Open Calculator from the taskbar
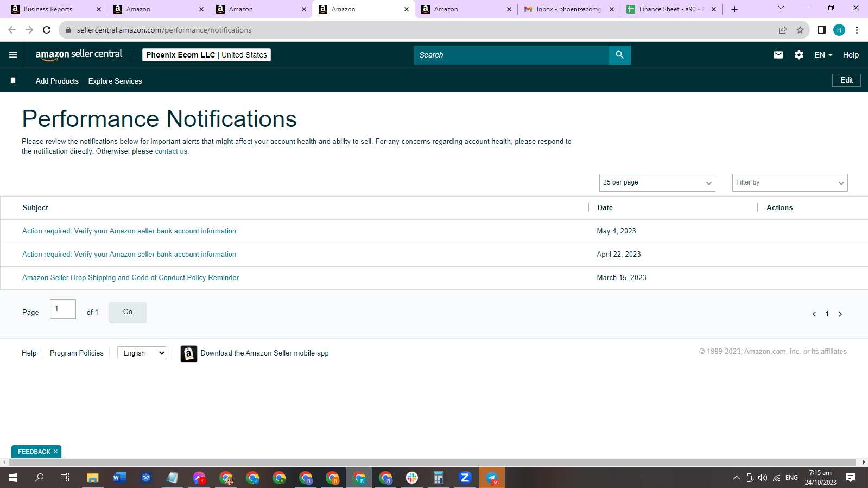Image resolution: width=868 pixels, height=488 pixels. tap(439, 478)
